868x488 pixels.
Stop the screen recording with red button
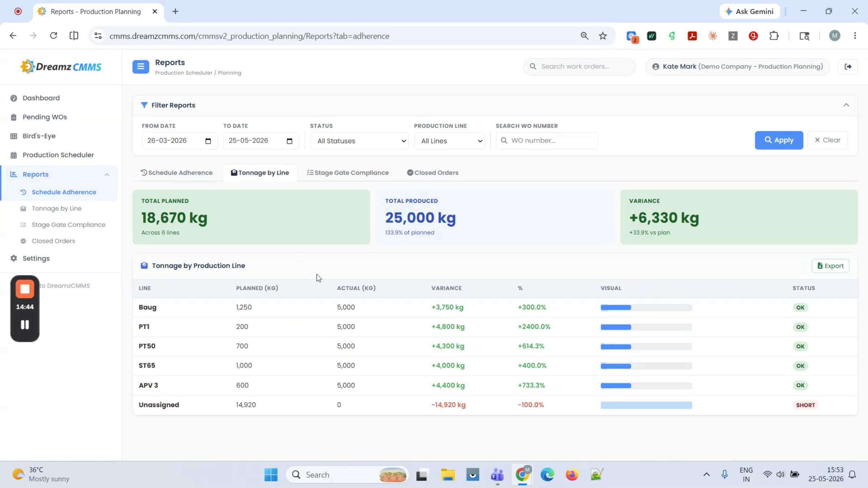click(25, 289)
